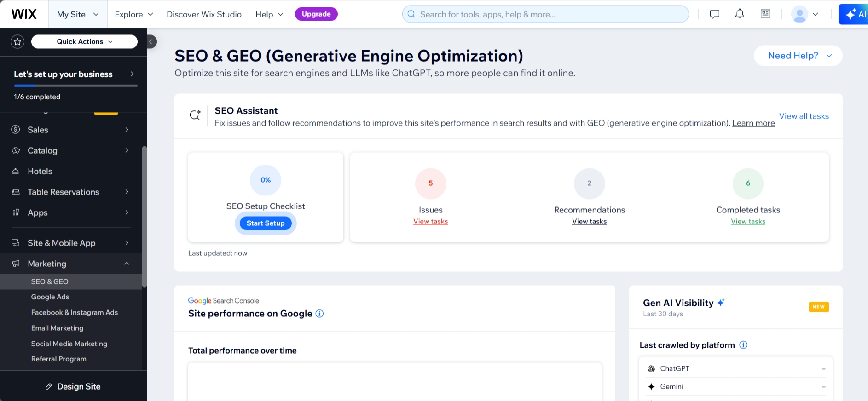
Task: Expand the Catalog submenu chevron
Action: click(x=127, y=150)
